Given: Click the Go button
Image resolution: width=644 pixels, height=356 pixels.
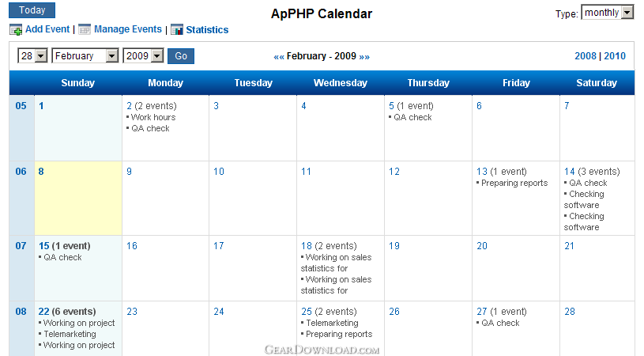Looking at the screenshot, I should tap(181, 56).
